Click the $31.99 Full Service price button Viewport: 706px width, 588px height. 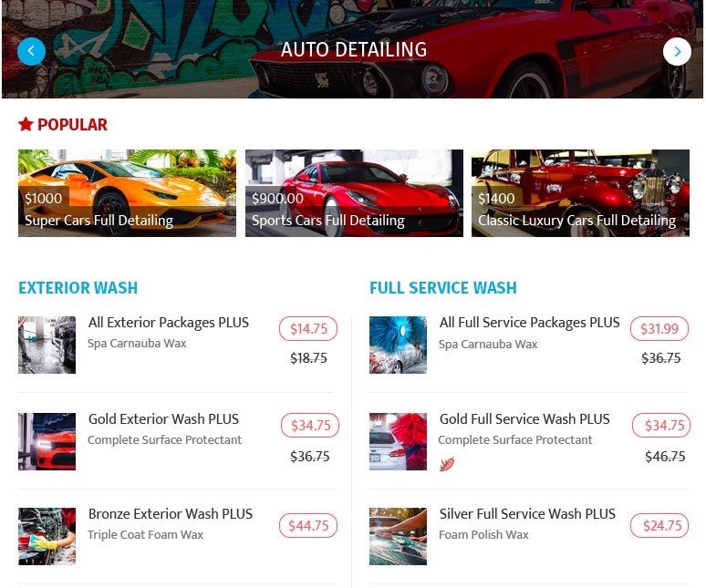tap(659, 329)
